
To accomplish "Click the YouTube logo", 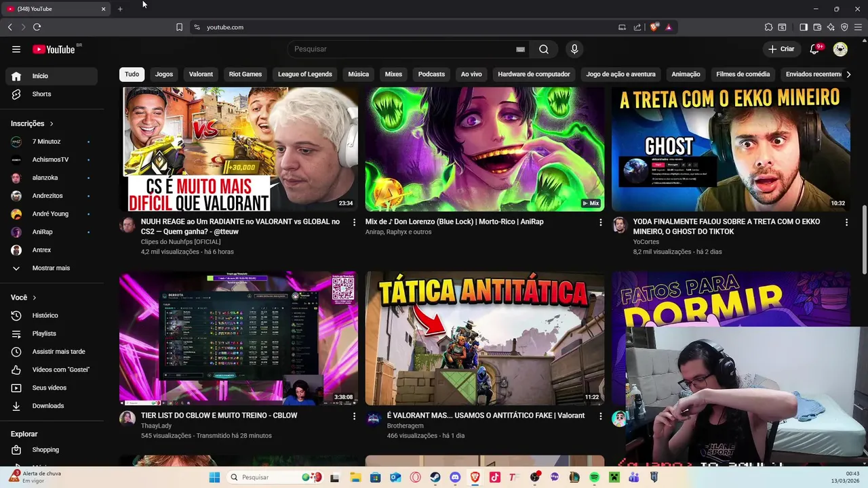I will click(54, 49).
